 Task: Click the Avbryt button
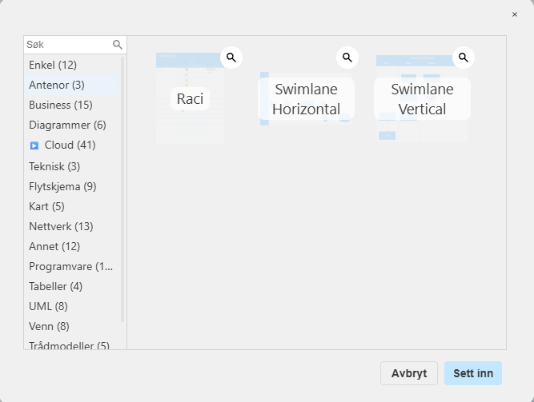pyautogui.click(x=409, y=373)
